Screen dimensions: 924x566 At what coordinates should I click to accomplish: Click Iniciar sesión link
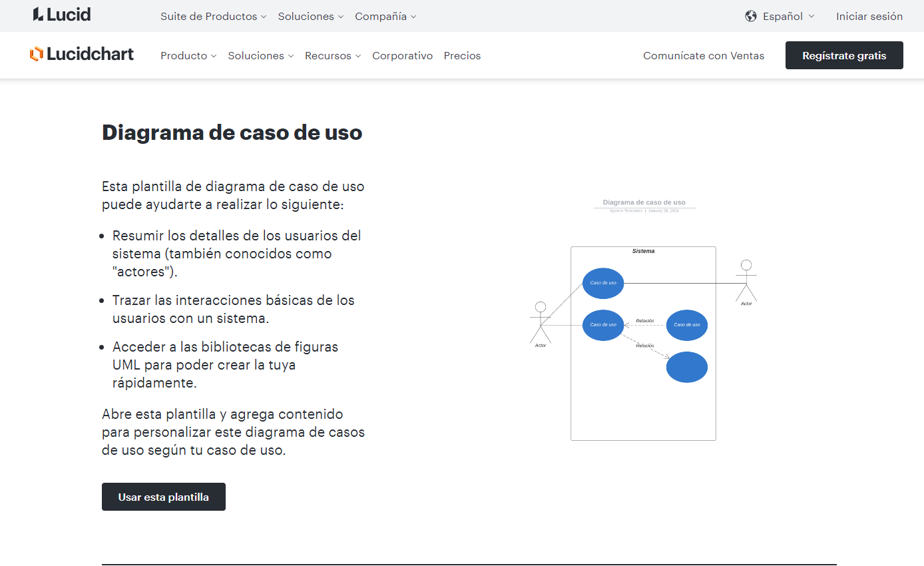coord(869,17)
